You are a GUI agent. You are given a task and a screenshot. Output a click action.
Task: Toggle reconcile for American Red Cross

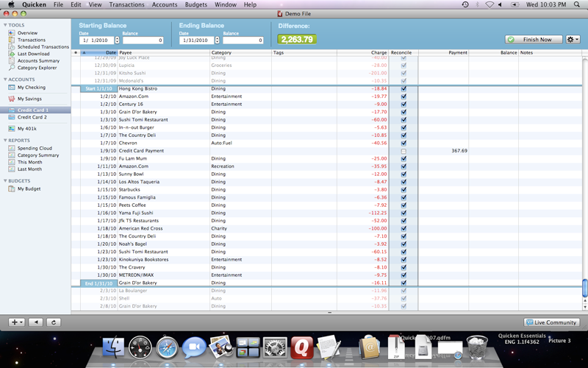pyautogui.click(x=404, y=229)
